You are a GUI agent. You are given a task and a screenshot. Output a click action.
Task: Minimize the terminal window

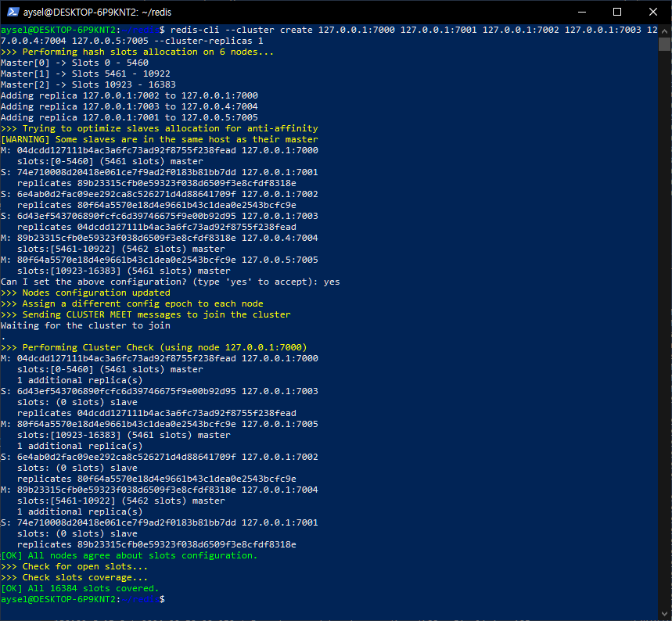point(581,12)
